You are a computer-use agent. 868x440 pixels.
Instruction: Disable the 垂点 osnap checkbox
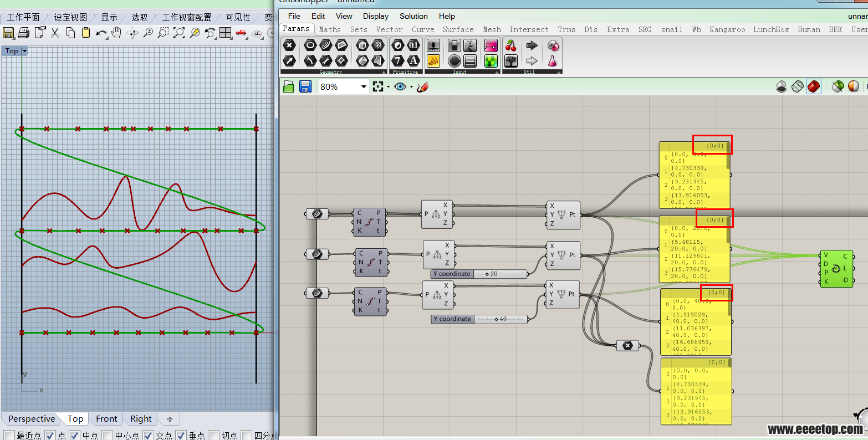[181, 436]
